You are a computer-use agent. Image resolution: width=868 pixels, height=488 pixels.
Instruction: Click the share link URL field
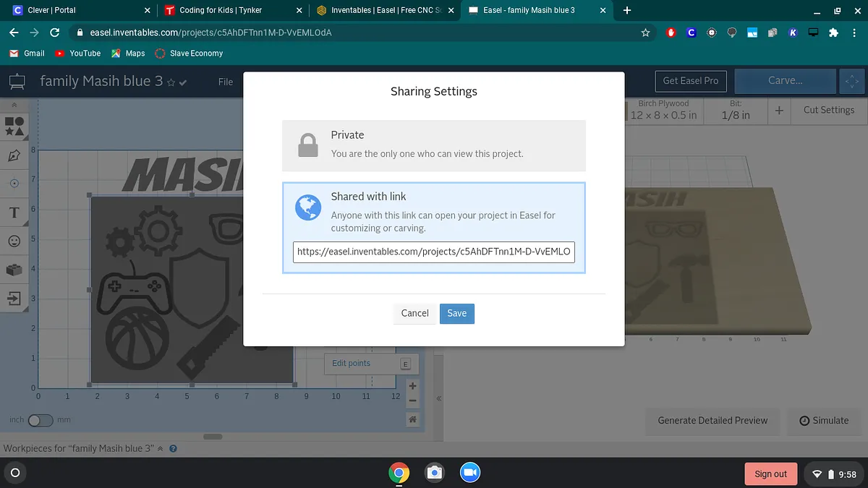(434, 252)
